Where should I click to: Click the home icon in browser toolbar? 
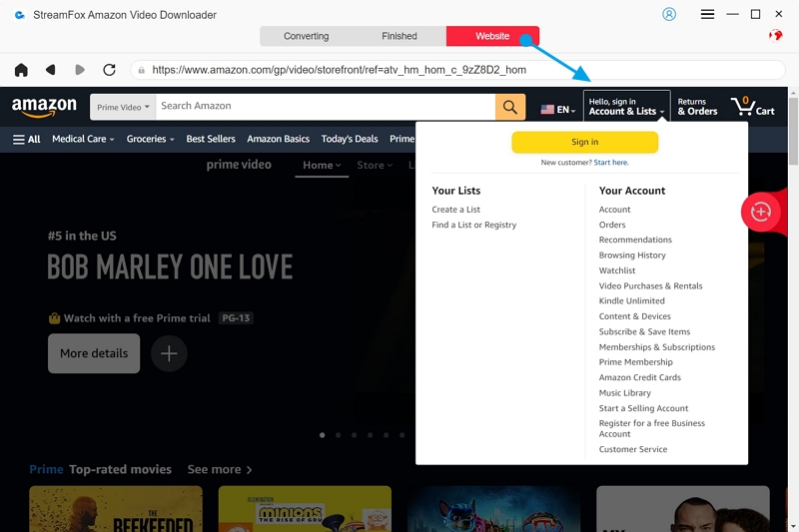(21, 70)
